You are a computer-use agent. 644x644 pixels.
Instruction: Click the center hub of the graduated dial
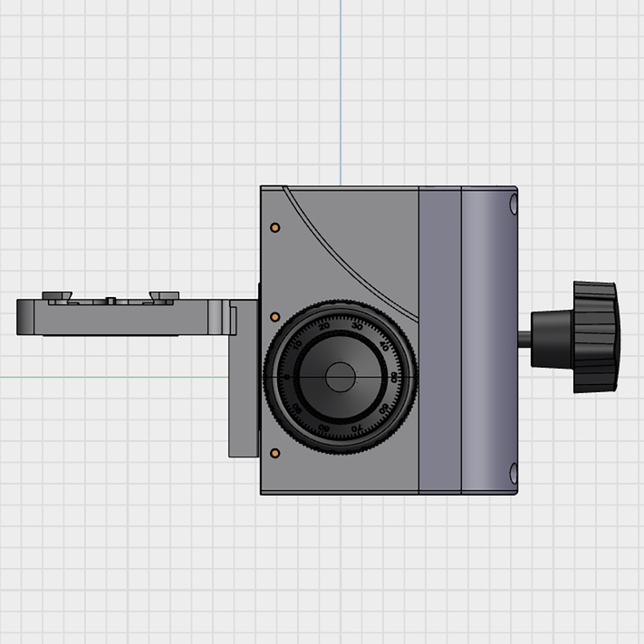click(x=340, y=376)
